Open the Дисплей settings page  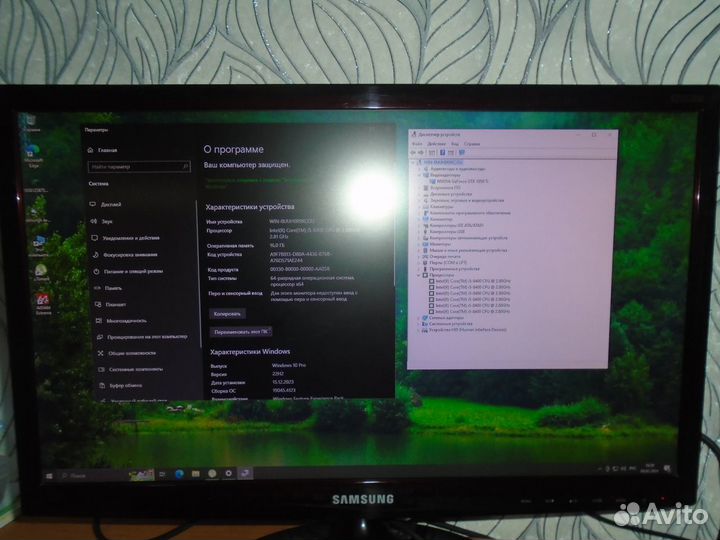tap(111, 203)
